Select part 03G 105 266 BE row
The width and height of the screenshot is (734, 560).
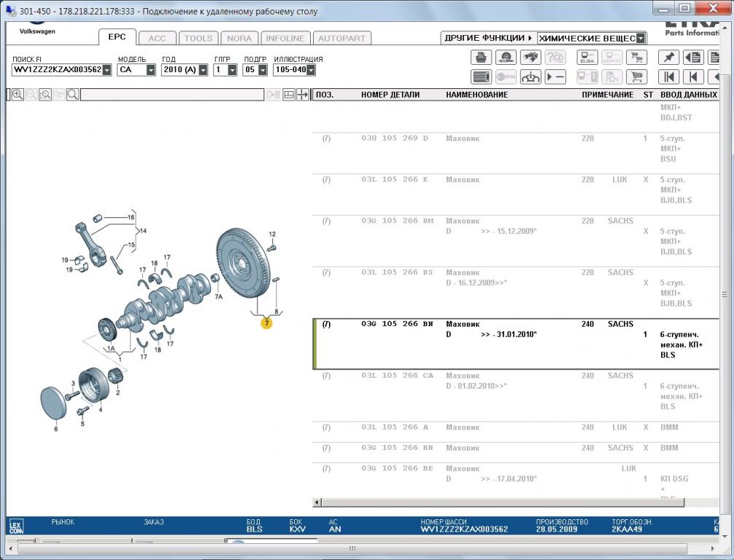tap(515, 480)
